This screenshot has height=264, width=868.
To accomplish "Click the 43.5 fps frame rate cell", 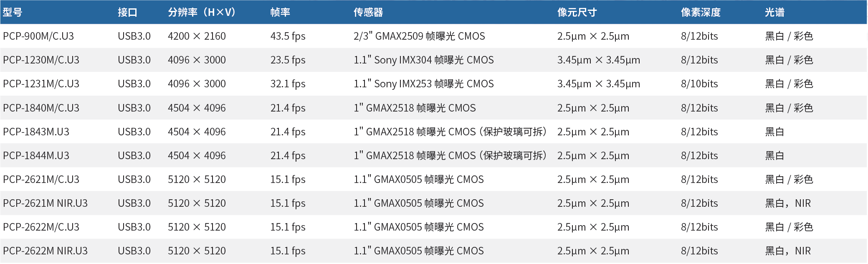I will pyautogui.click(x=288, y=36).
